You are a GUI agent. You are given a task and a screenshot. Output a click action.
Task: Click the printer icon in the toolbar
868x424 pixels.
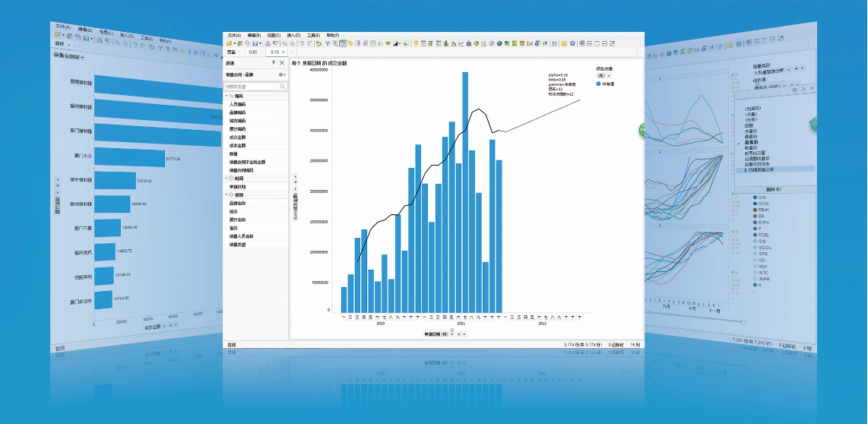[x=268, y=44]
